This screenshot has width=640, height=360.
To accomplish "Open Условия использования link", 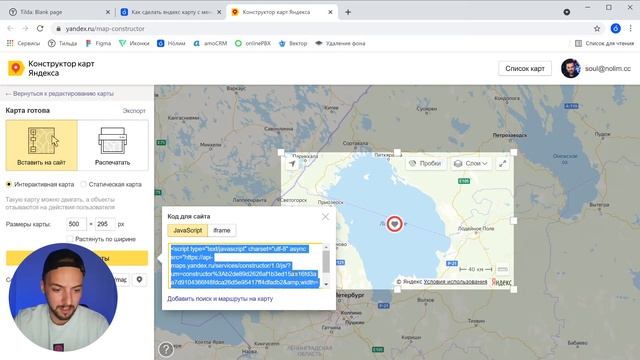I will (x=455, y=282).
